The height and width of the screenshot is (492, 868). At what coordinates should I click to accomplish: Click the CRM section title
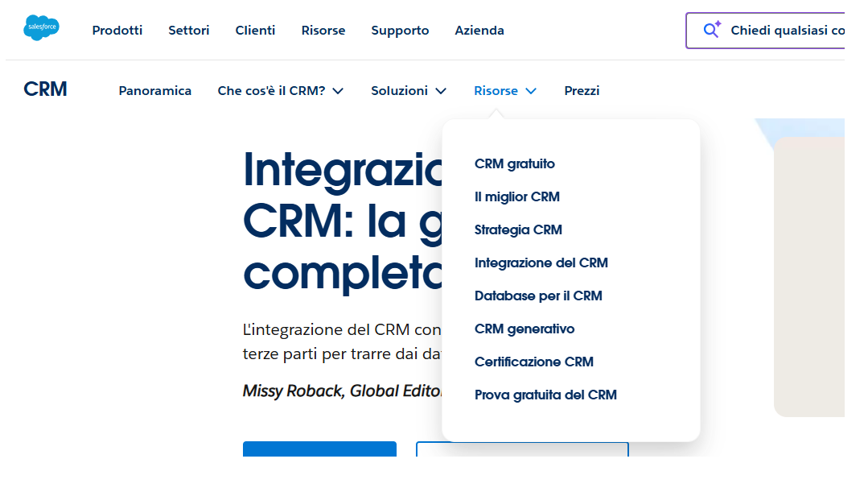point(46,89)
